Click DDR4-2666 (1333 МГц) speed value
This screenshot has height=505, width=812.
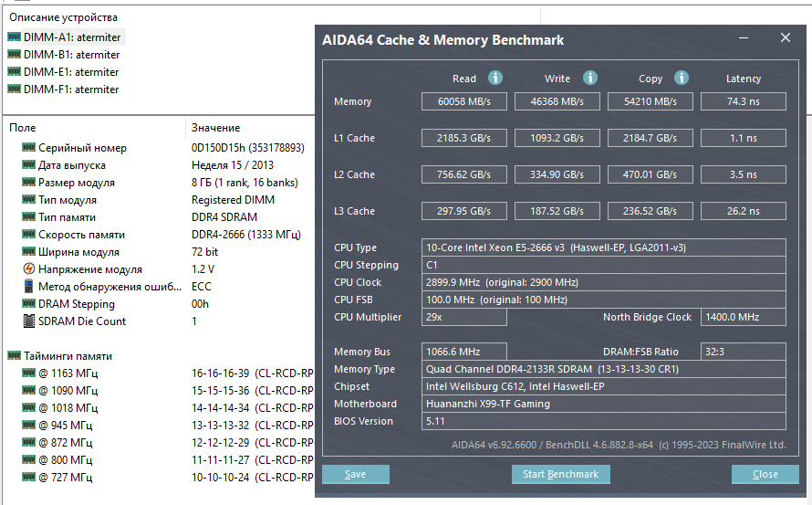246,235
